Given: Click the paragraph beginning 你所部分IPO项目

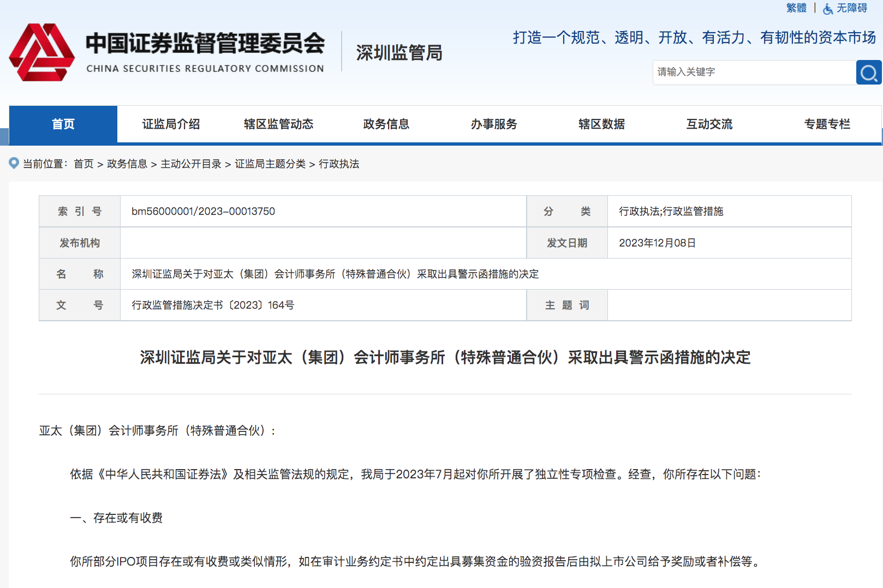Looking at the screenshot, I should pyautogui.click(x=416, y=561).
